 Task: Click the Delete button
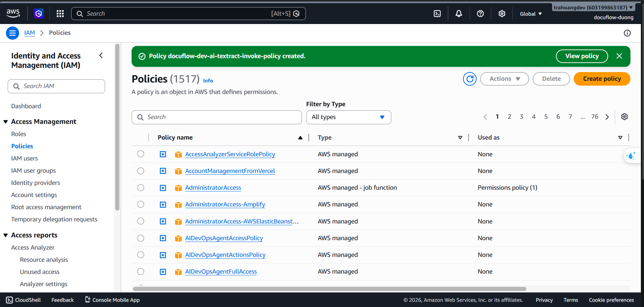pos(551,79)
